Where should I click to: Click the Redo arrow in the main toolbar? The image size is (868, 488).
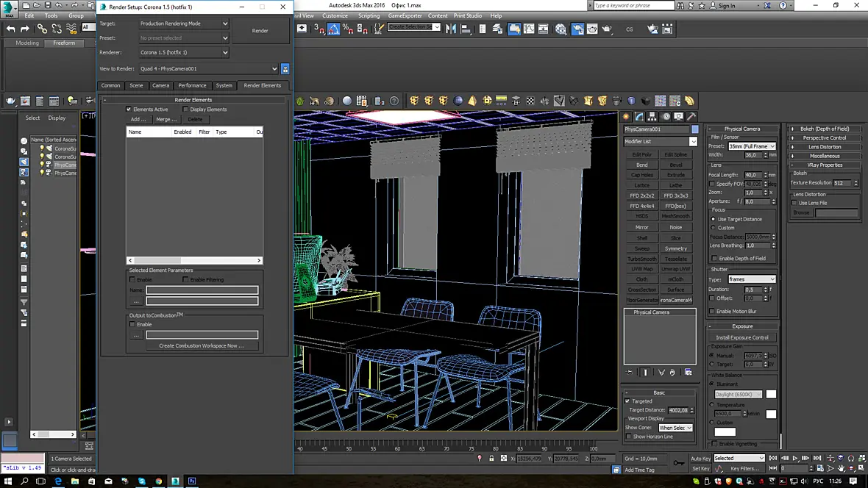click(25, 29)
